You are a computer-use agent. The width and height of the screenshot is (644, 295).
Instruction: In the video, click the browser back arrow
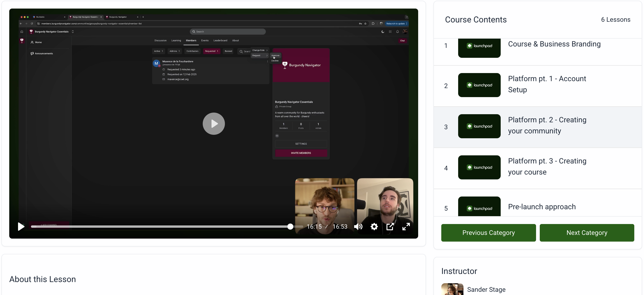click(21, 24)
